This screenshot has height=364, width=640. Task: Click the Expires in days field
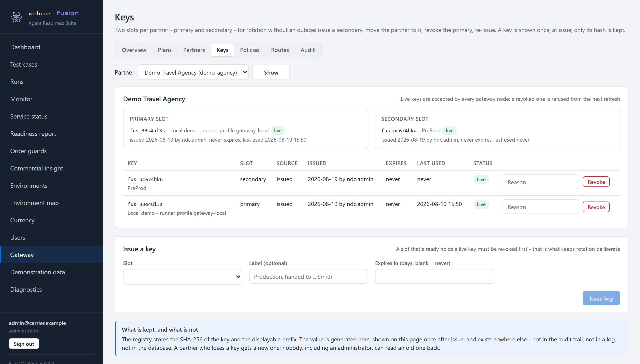click(x=434, y=277)
